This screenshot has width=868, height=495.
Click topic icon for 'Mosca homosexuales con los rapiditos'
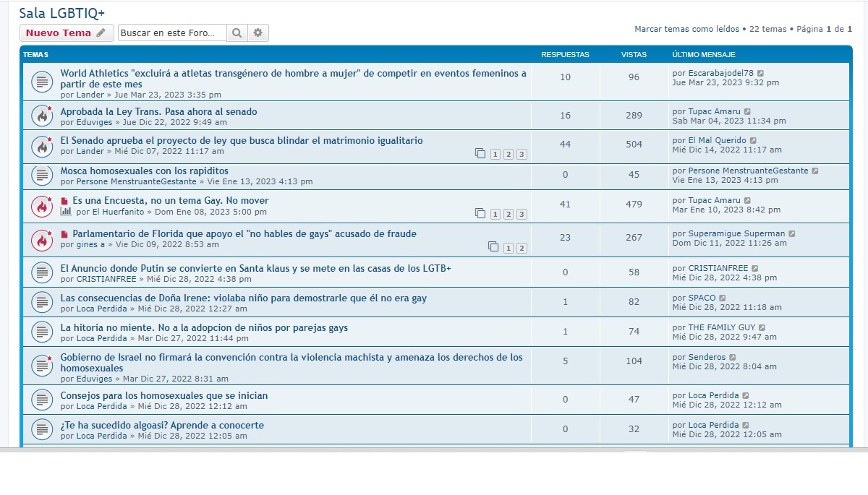pyautogui.click(x=42, y=176)
